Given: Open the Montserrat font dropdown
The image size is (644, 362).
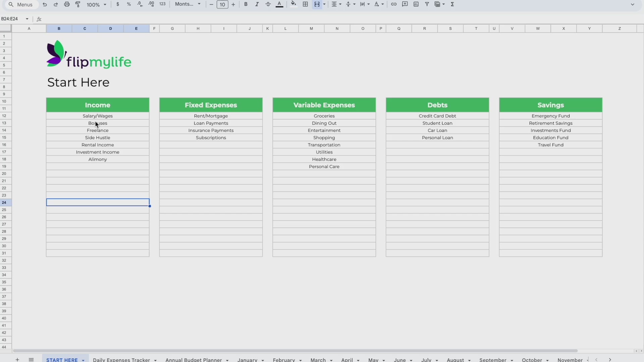Looking at the screenshot, I should coord(187,4).
